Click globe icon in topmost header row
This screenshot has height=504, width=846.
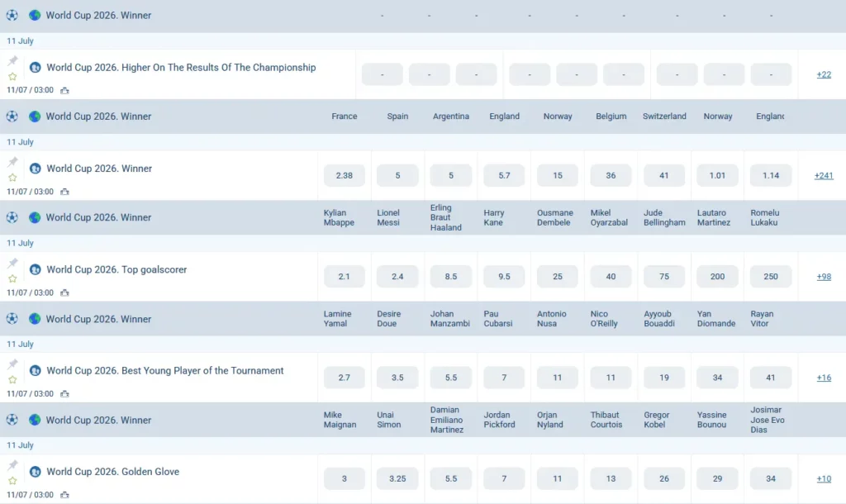[x=35, y=15]
